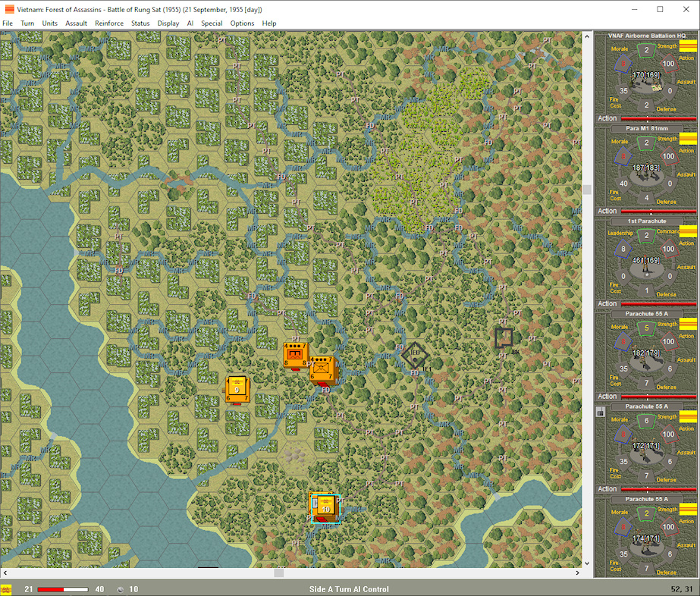The image size is (700, 596).
Task: Click the VNAF Airborne Battalion HQ title
Action: pyautogui.click(x=646, y=36)
